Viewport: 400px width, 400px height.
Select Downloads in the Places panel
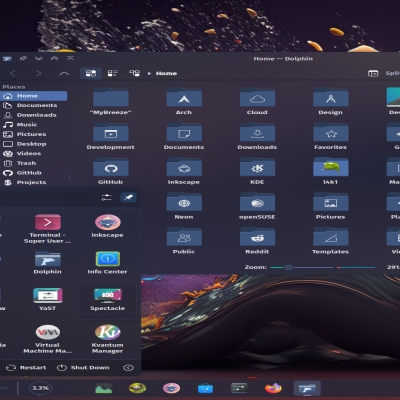(34, 115)
